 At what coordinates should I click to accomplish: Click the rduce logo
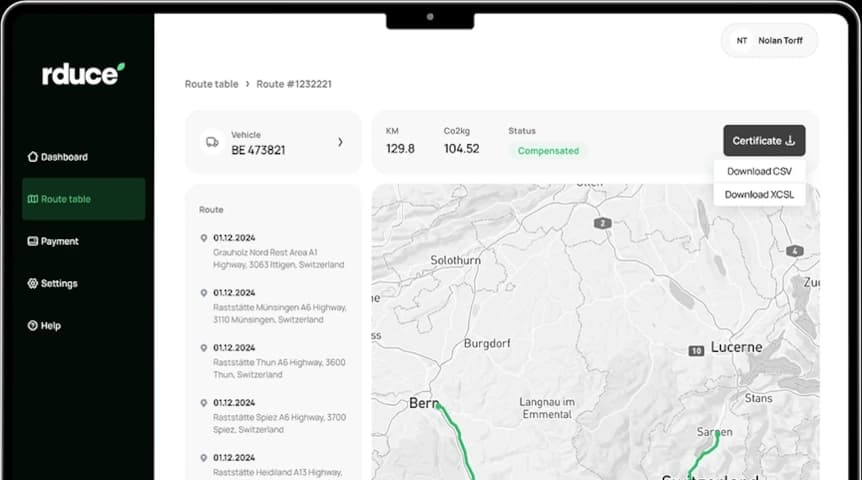point(83,74)
